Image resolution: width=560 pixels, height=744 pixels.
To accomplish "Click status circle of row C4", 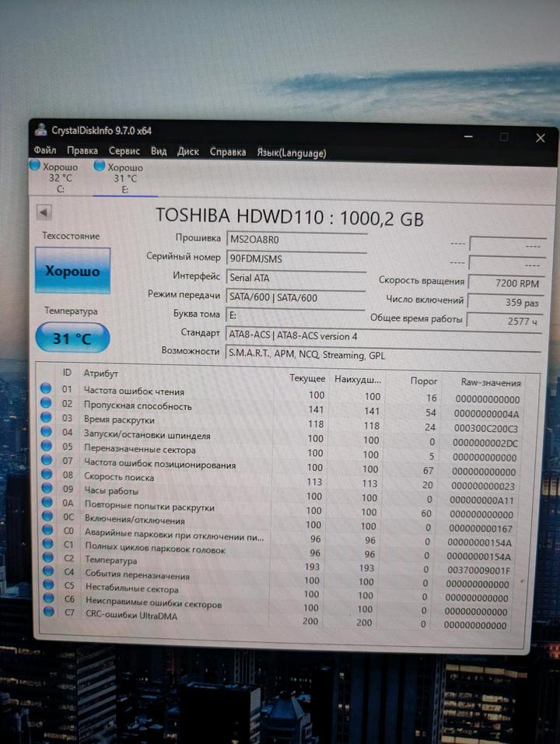I will coord(48,570).
